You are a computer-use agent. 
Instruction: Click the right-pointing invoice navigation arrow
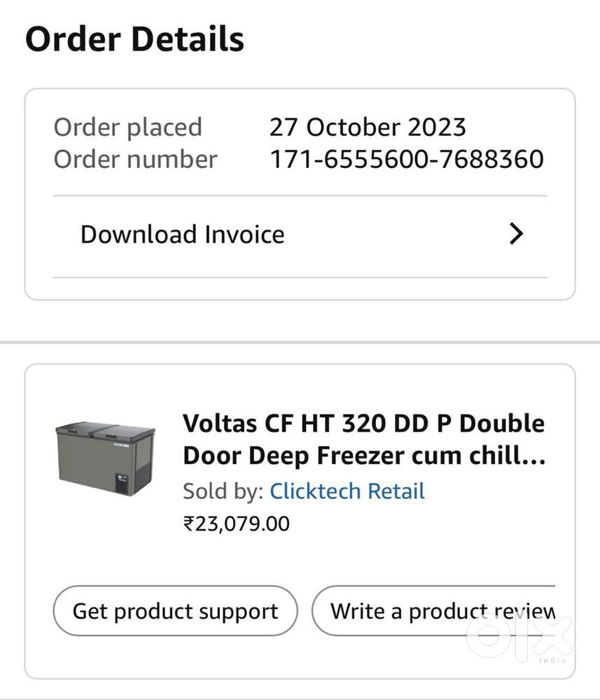[x=516, y=234]
